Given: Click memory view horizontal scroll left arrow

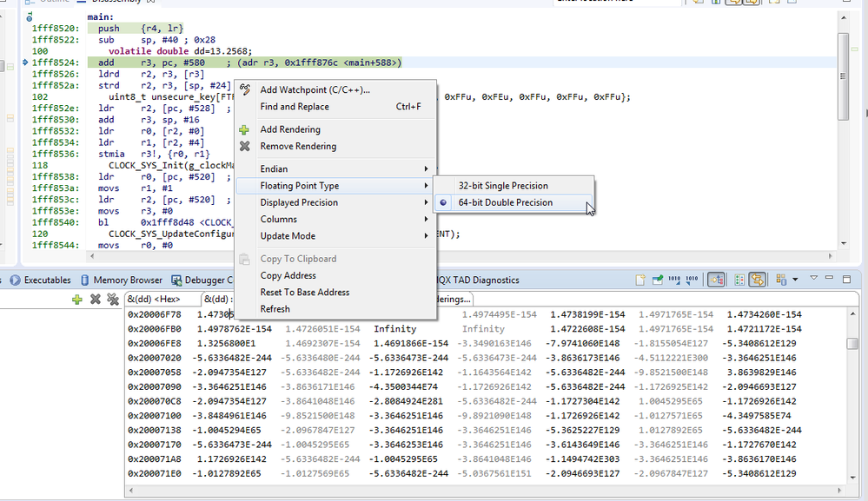Looking at the screenshot, I should (131, 491).
